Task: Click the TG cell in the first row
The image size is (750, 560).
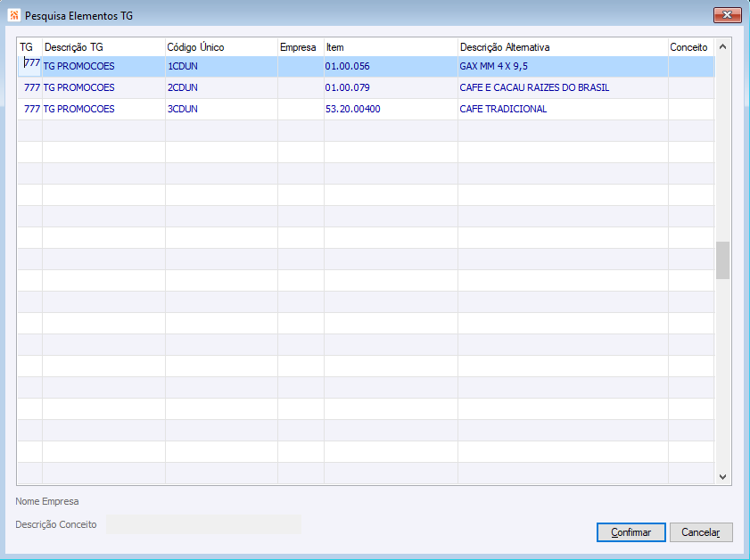Action: [x=30, y=66]
